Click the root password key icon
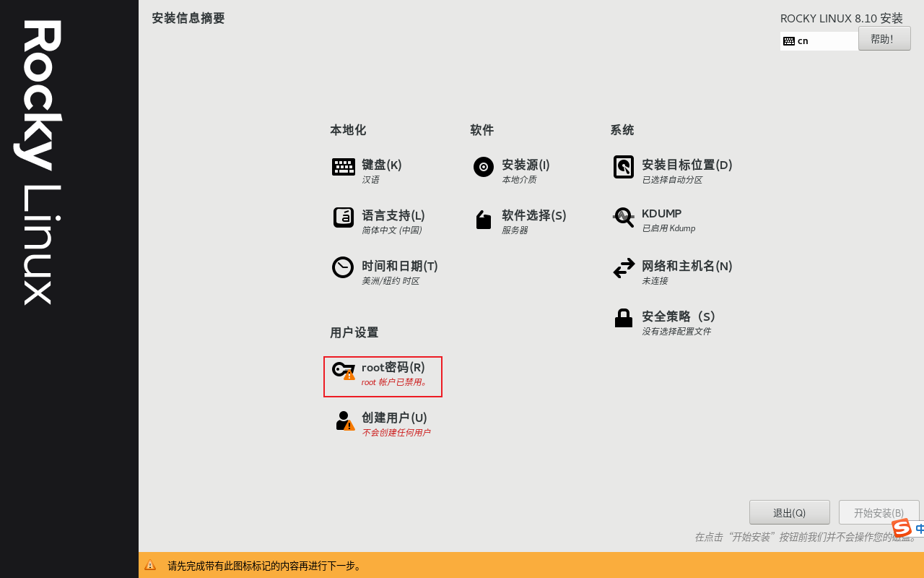 (x=344, y=371)
